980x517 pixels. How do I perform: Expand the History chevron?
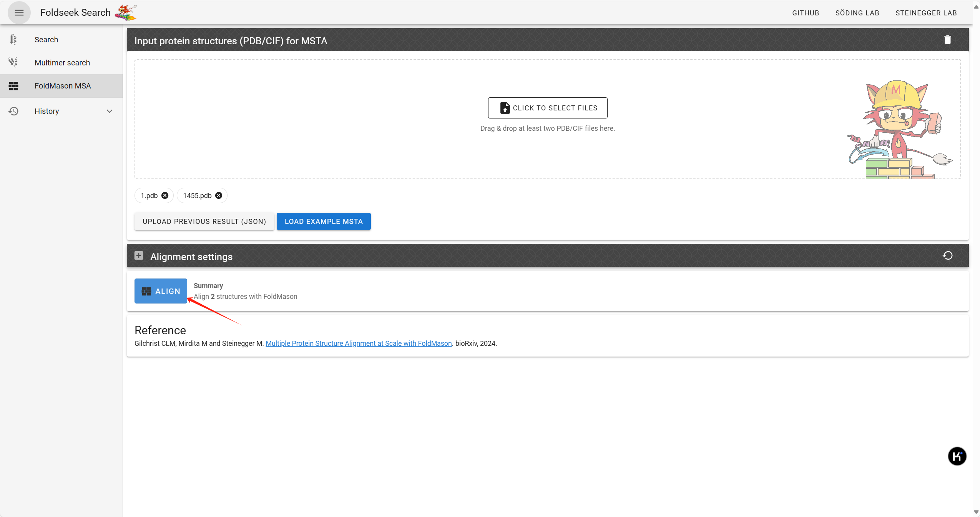click(x=110, y=111)
